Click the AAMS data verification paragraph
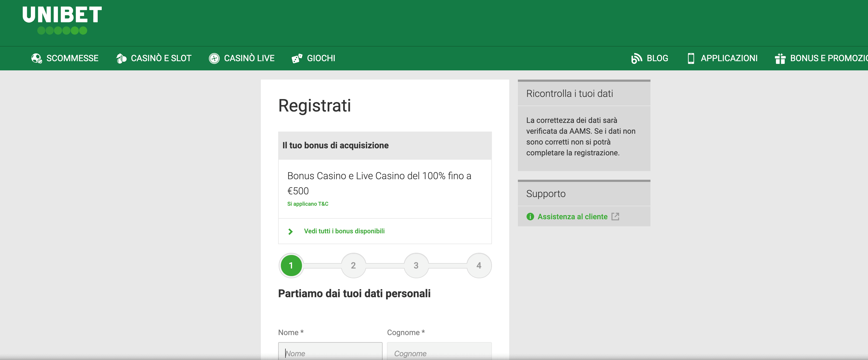Viewport: 868px width, 360px height. (581, 136)
